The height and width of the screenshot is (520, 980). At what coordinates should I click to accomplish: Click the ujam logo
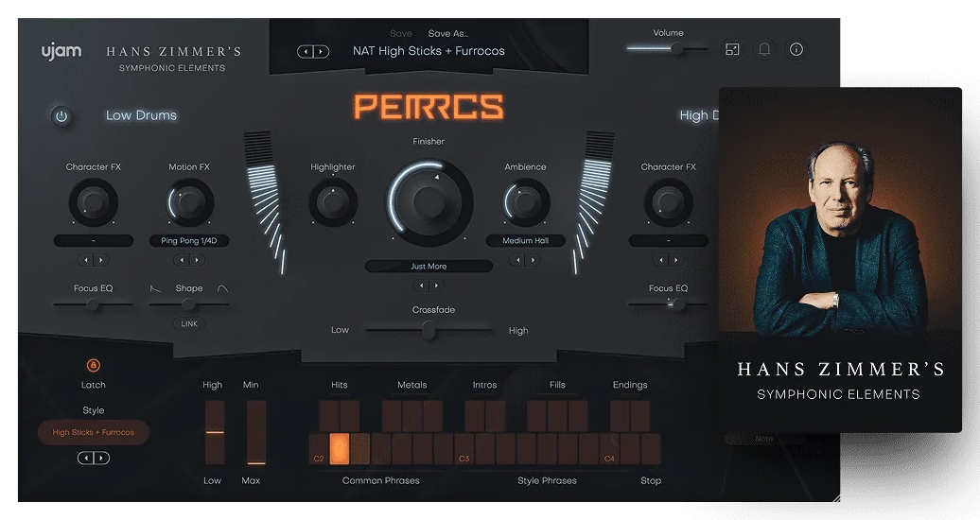61,51
